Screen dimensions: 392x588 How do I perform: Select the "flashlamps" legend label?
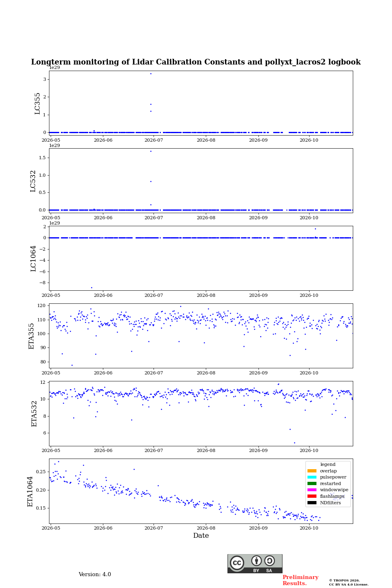click(332, 496)
